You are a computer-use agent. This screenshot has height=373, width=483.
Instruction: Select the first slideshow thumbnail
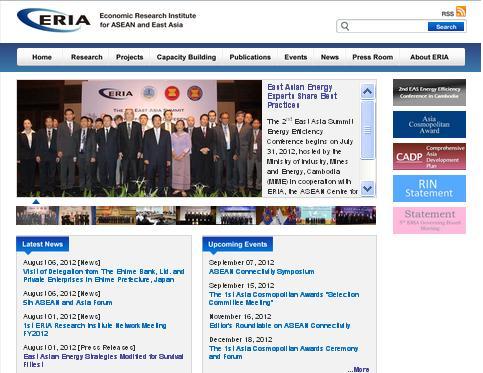pyautogui.click(x=37, y=215)
